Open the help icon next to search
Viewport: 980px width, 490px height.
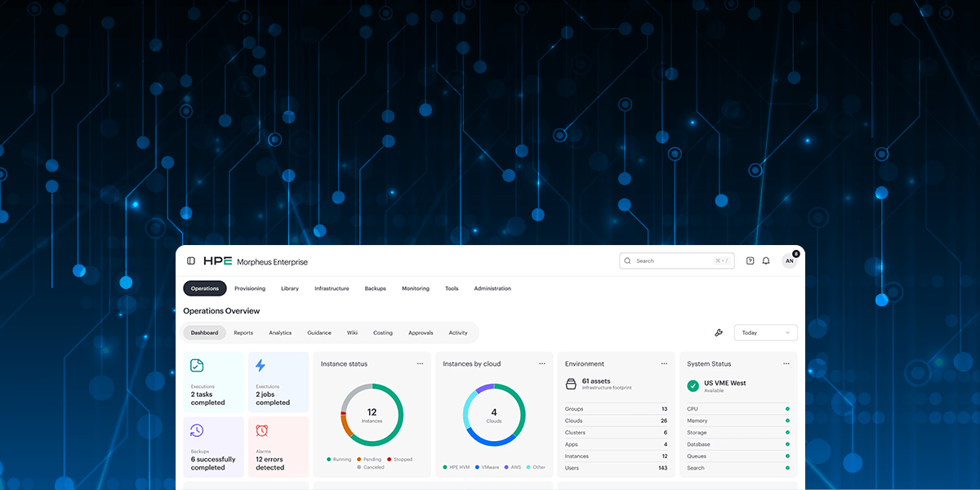click(x=750, y=261)
